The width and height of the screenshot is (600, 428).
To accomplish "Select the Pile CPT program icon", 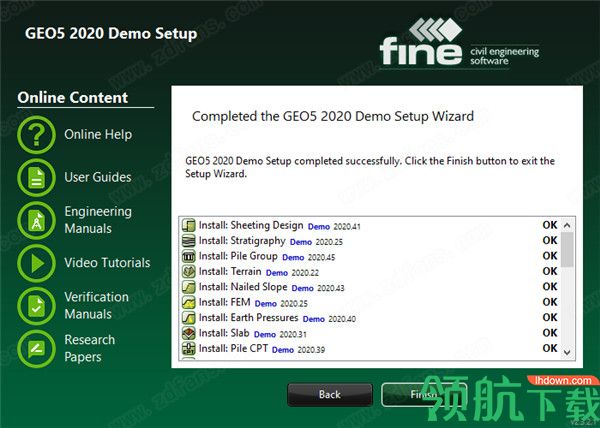I will pos(189,348).
